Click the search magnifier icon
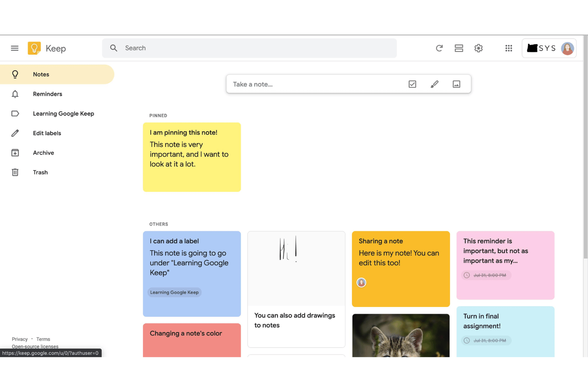Image resolution: width=588 pixels, height=392 pixels. 114,48
